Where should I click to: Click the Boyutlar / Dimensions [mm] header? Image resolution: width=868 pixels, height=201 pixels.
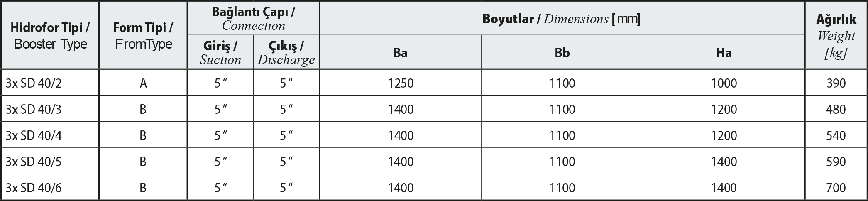pyautogui.click(x=561, y=19)
